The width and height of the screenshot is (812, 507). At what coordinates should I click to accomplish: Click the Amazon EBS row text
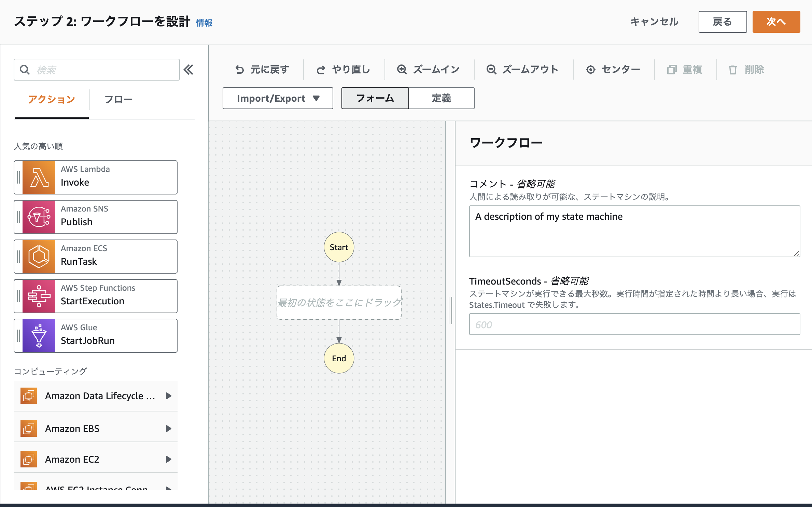click(x=72, y=429)
